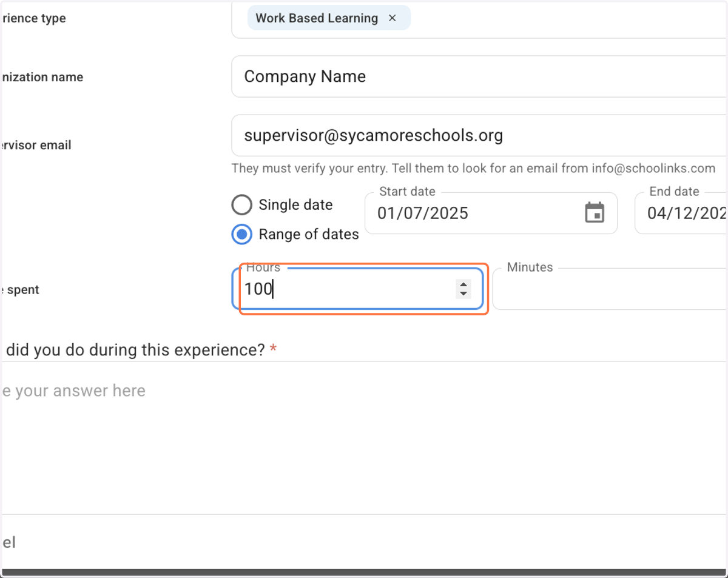
Task: Increase hours with the up arrow
Action: tap(463, 284)
